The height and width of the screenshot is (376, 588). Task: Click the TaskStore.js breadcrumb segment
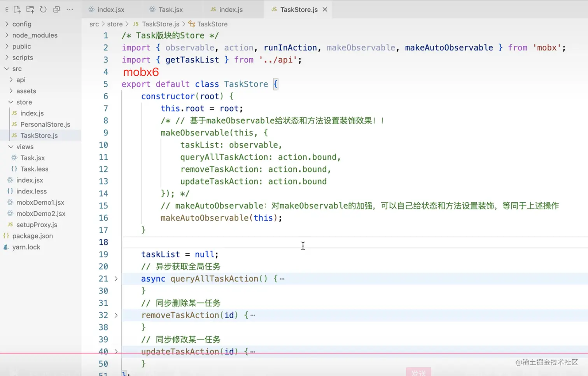(161, 24)
